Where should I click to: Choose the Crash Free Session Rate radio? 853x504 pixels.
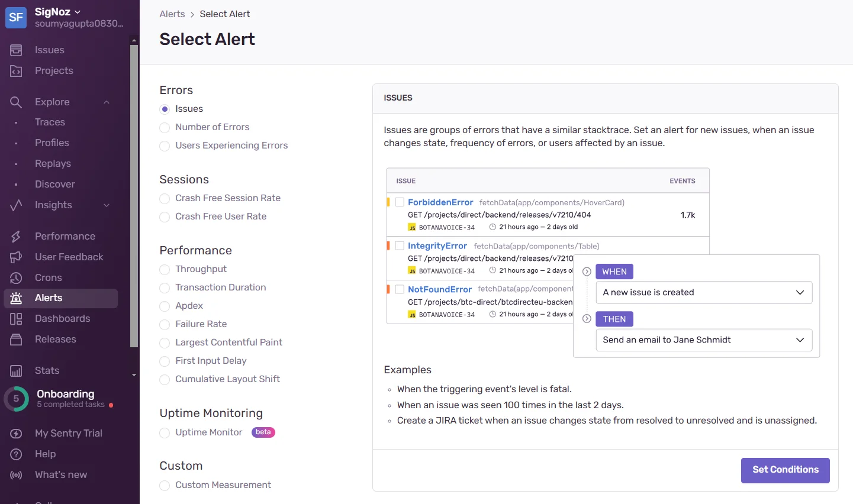pyautogui.click(x=165, y=199)
